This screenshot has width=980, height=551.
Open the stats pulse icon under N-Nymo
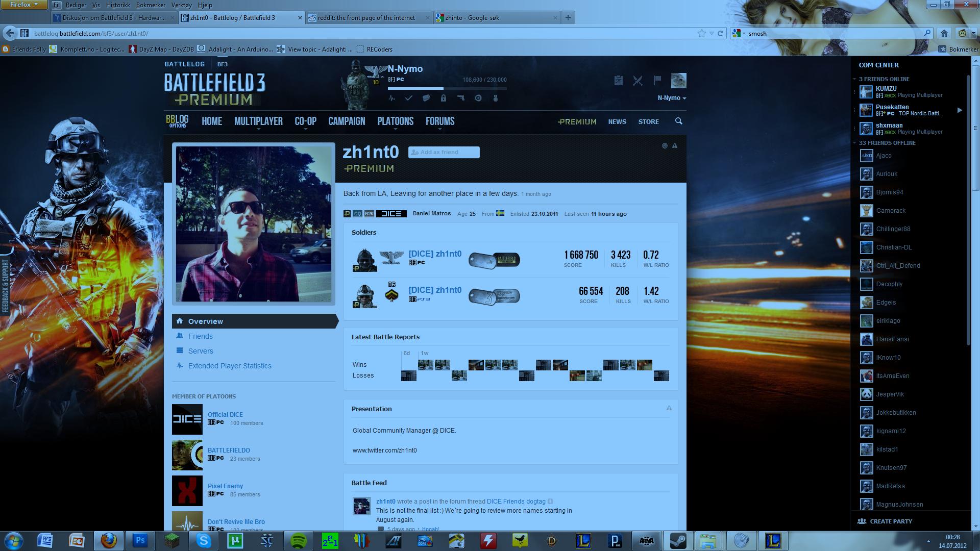[x=391, y=98]
